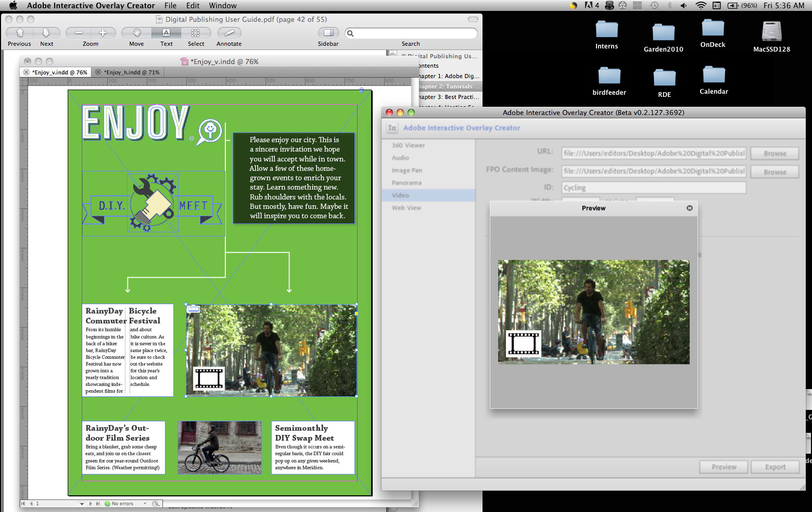The image size is (812, 512).
Task: Close the Enjoy_v.indd tab
Action: point(27,72)
